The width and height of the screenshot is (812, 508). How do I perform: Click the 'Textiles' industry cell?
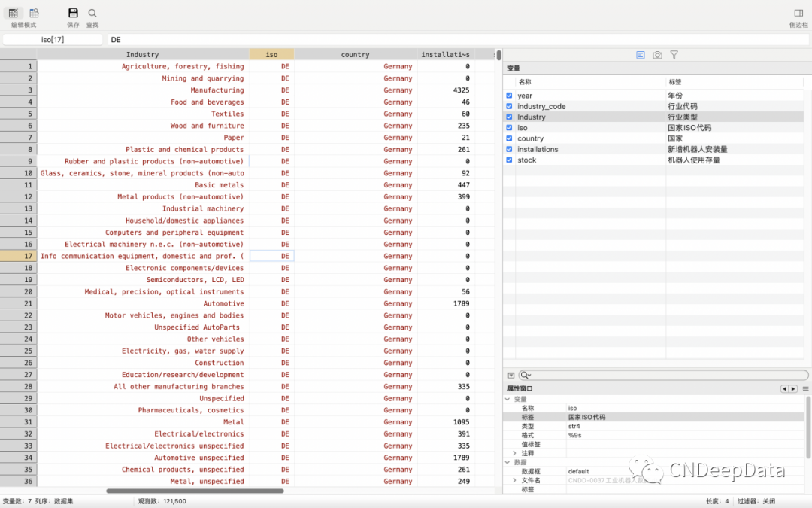click(x=143, y=114)
